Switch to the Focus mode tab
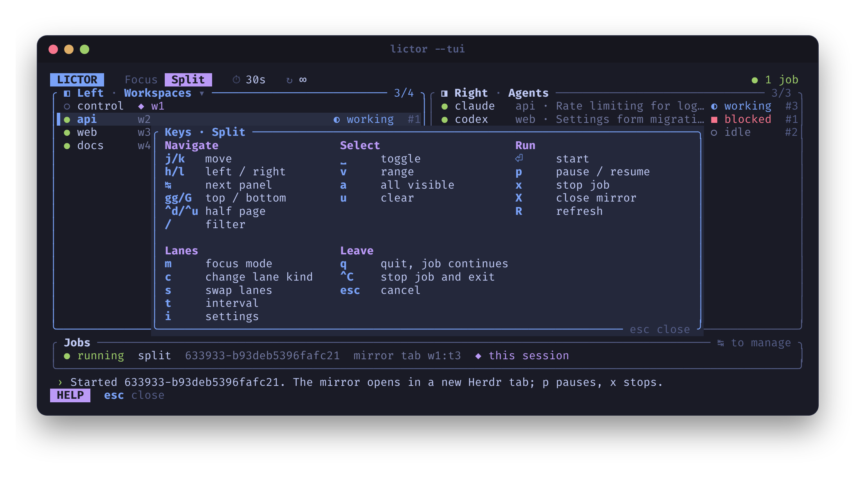This screenshot has height=479, width=868. 141,80
